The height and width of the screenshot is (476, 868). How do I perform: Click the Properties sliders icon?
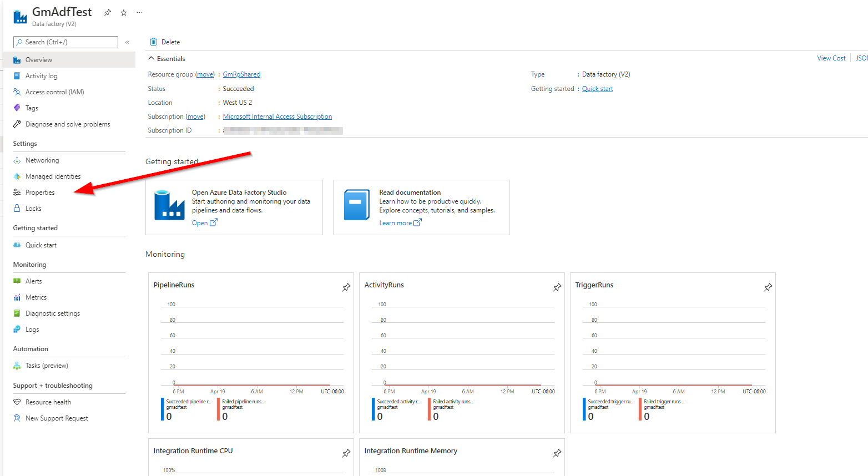coord(17,193)
